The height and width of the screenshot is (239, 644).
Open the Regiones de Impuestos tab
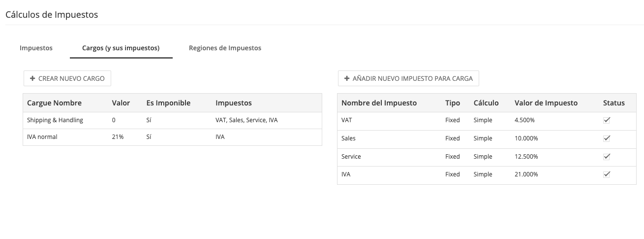click(225, 48)
